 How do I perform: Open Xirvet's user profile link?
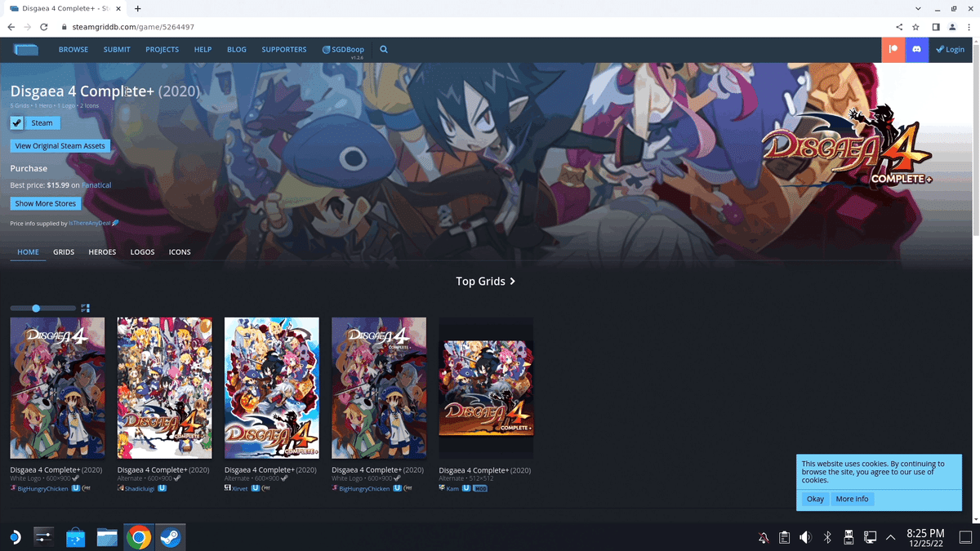click(x=240, y=488)
